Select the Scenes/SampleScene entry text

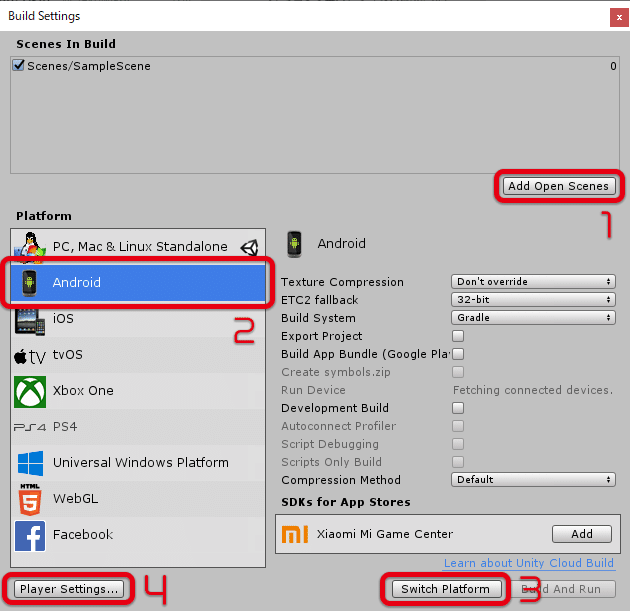click(x=89, y=66)
